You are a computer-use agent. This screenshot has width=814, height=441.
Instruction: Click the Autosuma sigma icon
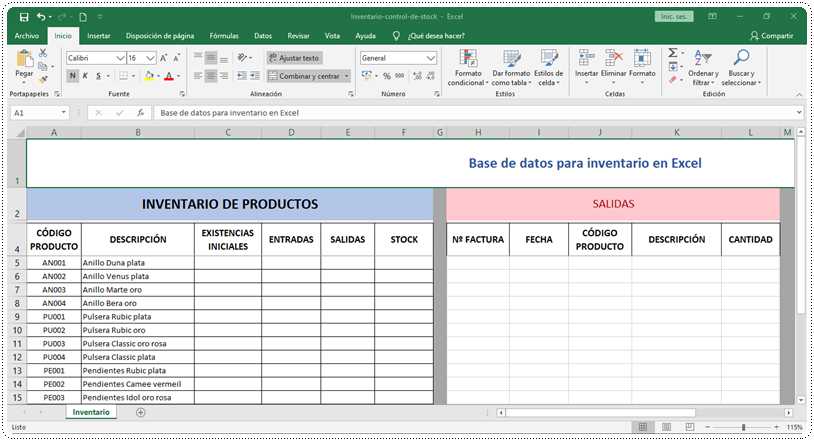672,53
